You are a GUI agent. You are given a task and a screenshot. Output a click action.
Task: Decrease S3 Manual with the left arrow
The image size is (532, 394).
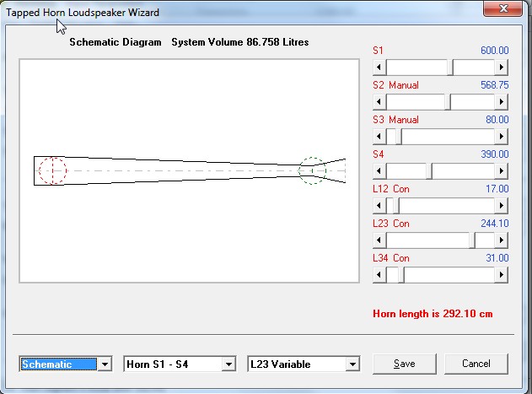379,137
